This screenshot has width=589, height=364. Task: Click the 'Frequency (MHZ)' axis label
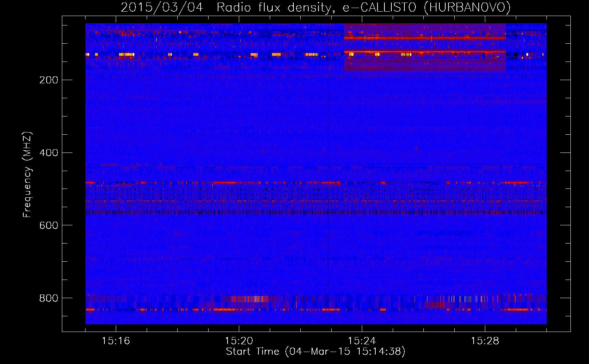pos(27,175)
